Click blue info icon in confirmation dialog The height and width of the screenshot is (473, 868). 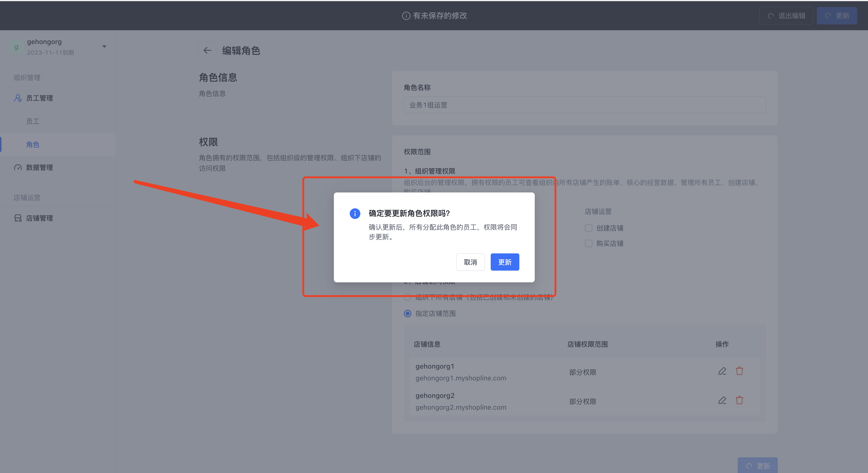click(x=355, y=213)
